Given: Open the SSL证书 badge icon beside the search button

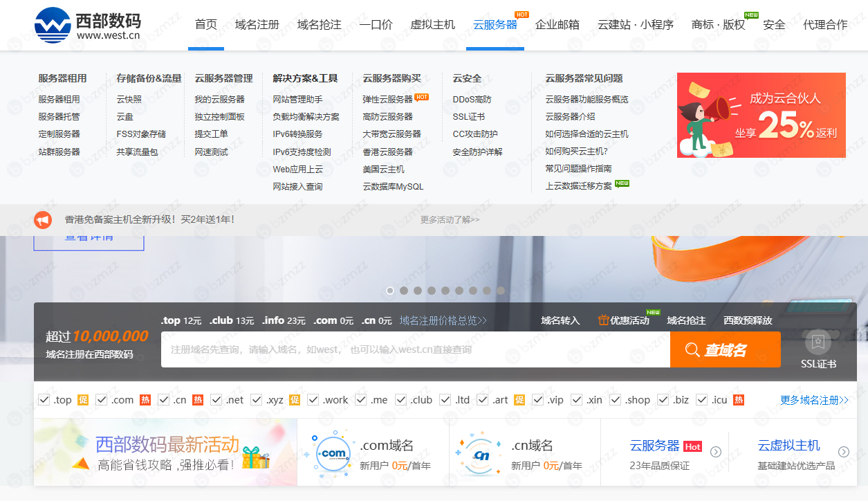Looking at the screenshot, I should coord(818,342).
